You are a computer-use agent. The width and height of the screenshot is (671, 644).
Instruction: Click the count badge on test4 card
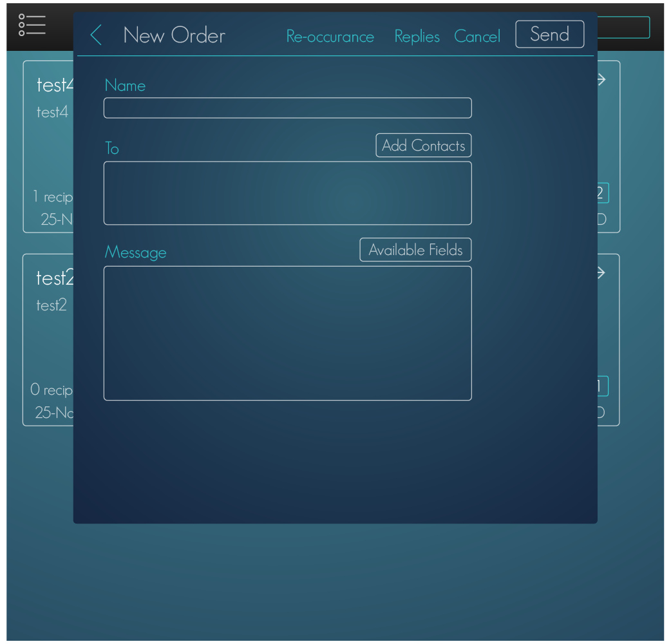(x=603, y=193)
